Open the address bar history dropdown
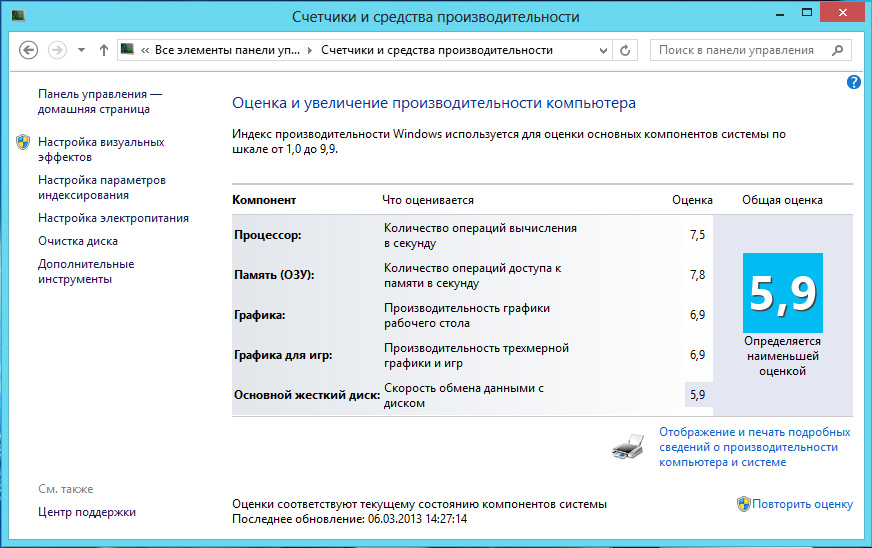 (603, 51)
